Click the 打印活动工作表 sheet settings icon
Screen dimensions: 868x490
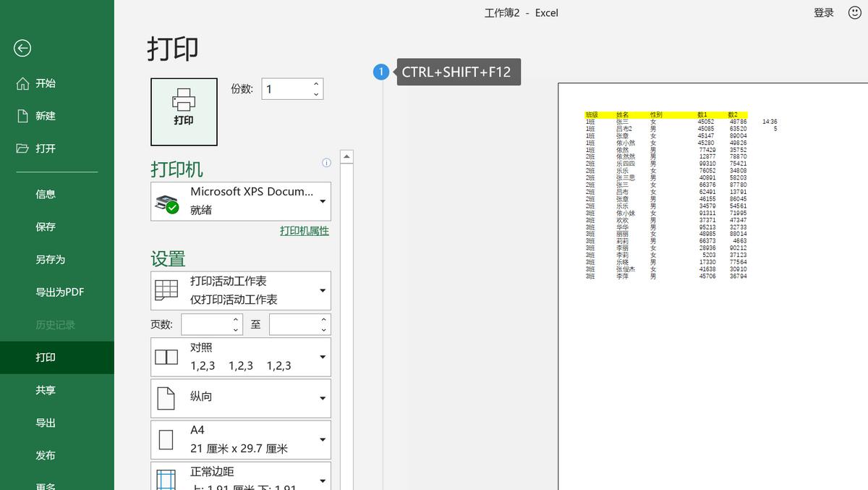click(x=166, y=290)
